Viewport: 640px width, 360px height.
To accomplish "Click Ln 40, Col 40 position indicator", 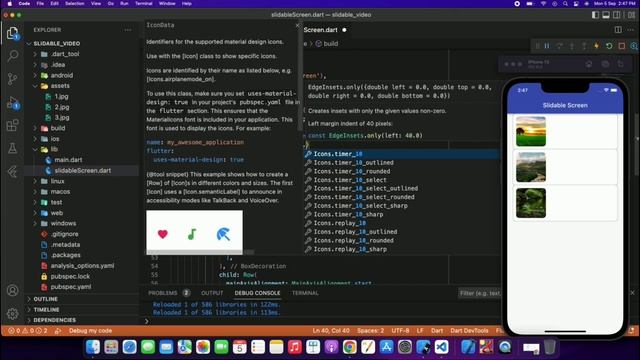I will [331, 331].
